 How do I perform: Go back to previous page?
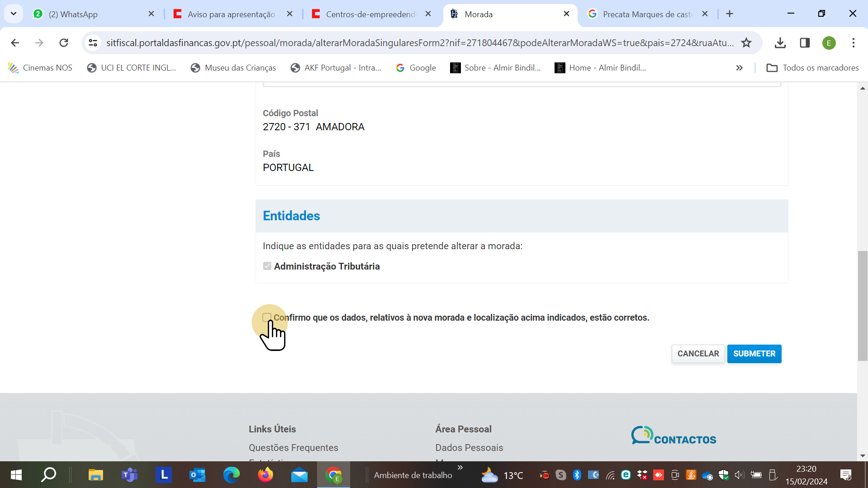[15, 43]
